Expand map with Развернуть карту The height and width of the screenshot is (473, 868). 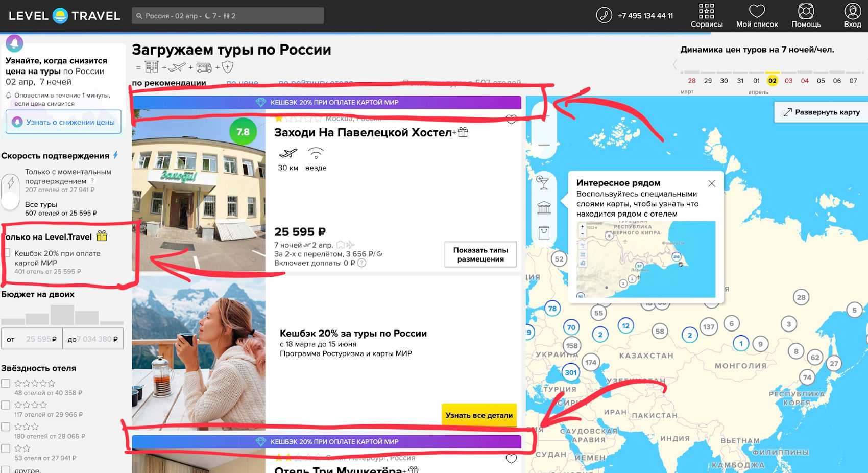point(822,112)
